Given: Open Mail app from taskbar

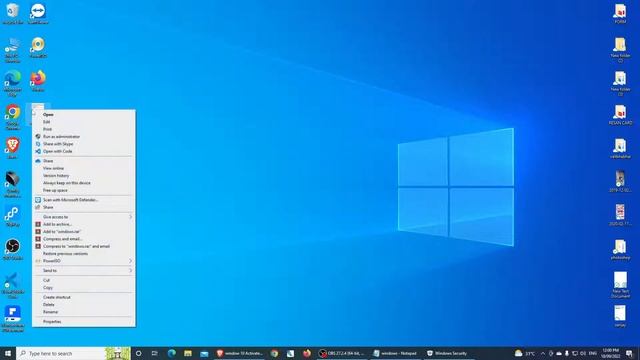Looking at the screenshot, I should pyautogui.click(x=204, y=353).
